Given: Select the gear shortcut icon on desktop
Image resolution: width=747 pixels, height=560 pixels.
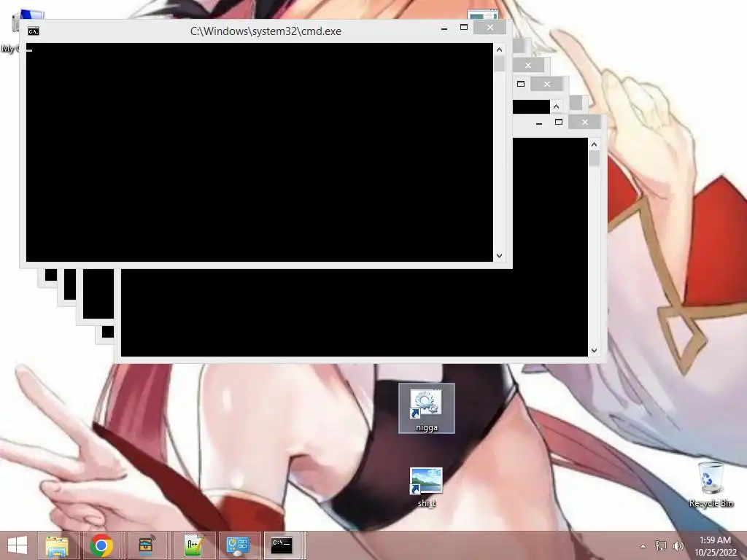Looking at the screenshot, I should click(426, 408).
